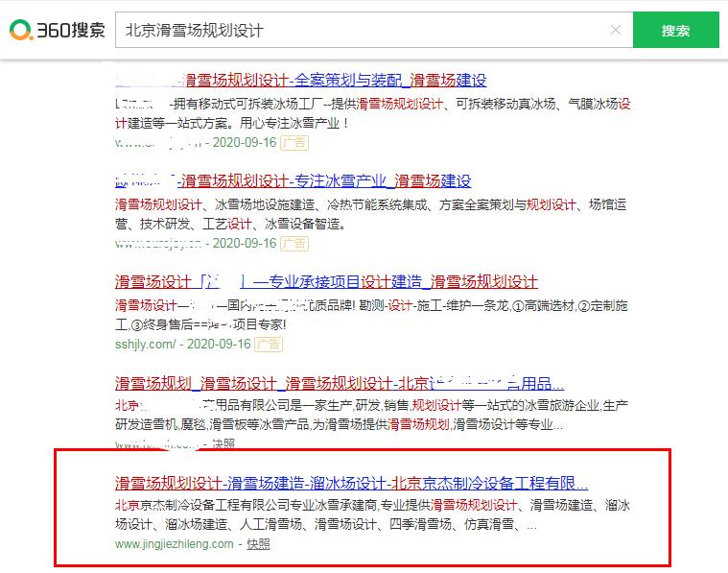Open 快照 link next to jingjiezhileng.com
Viewport: 728px width, 573px height.
pos(258,543)
